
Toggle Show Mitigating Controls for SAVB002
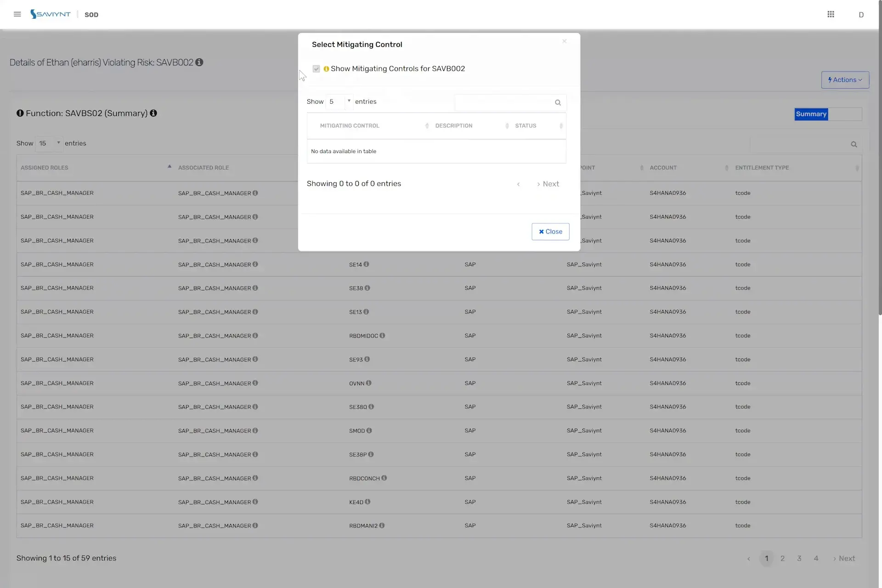[x=316, y=68]
